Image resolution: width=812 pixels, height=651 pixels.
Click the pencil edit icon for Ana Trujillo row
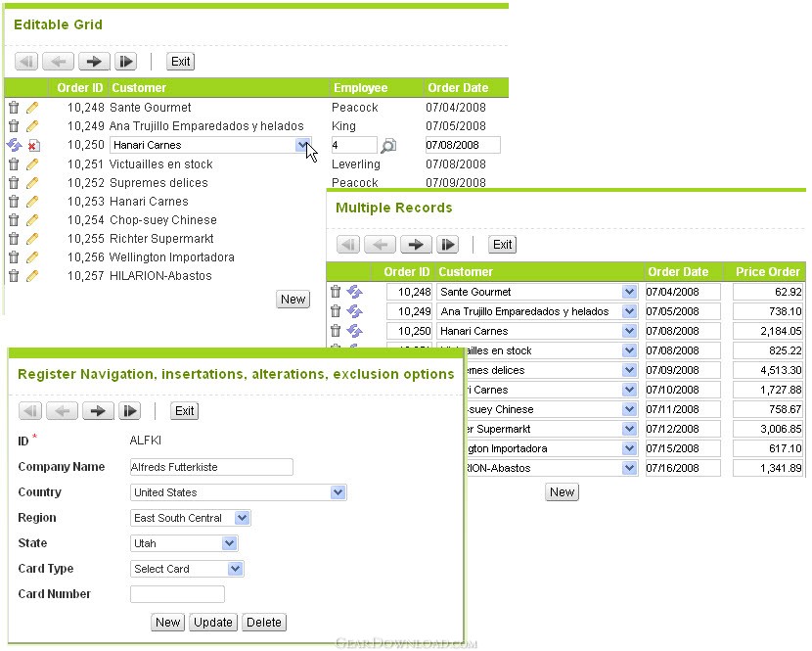pyautogui.click(x=32, y=126)
